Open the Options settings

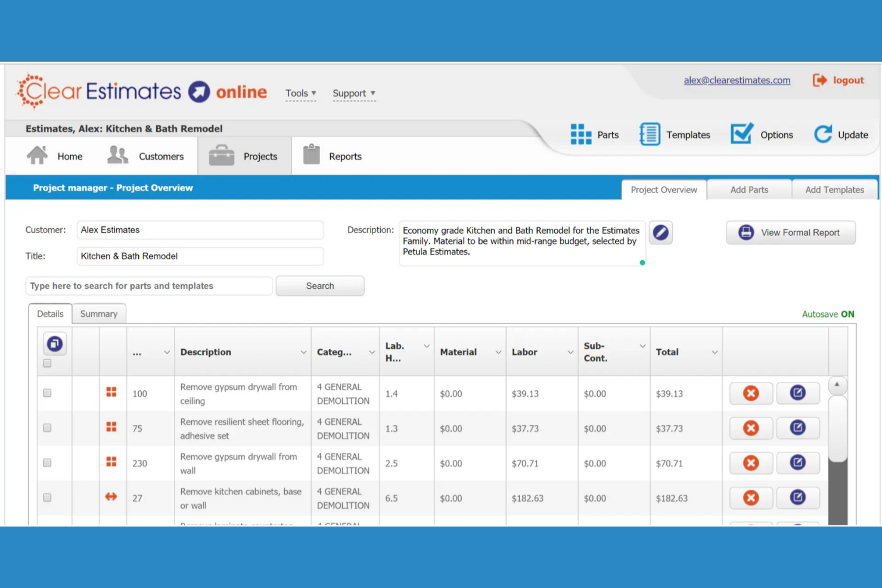pos(762,135)
